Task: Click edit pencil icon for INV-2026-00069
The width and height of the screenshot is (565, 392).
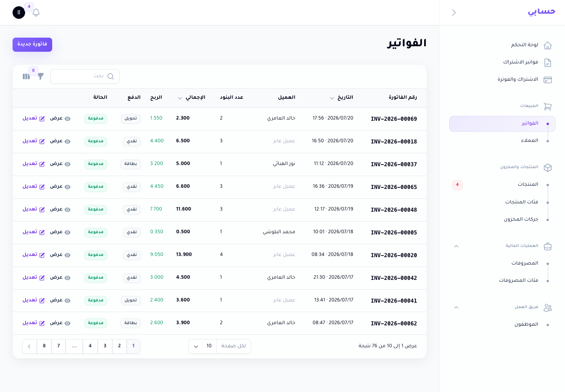Action: point(42,119)
